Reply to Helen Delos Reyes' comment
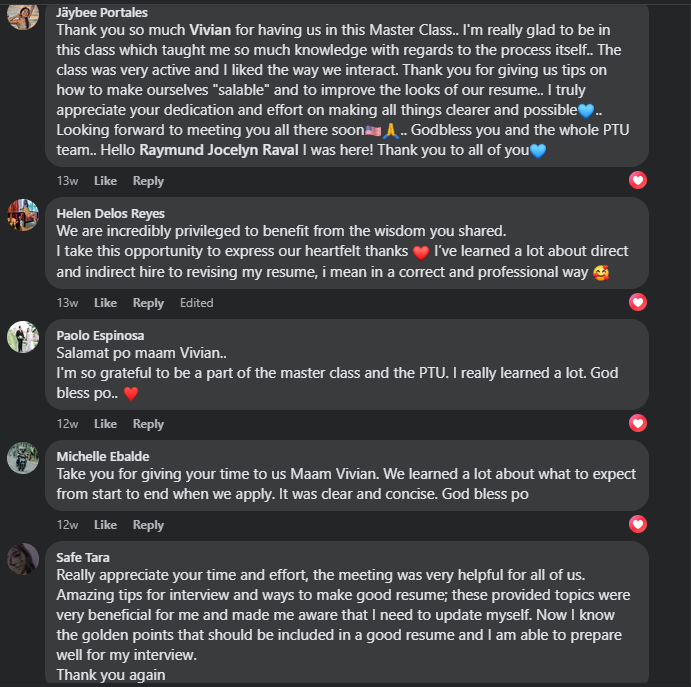This screenshot has width=691, height=687. point(148,303)
